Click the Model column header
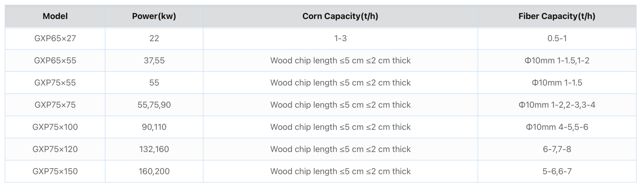 pyautogui.click(x=55, y=16)
